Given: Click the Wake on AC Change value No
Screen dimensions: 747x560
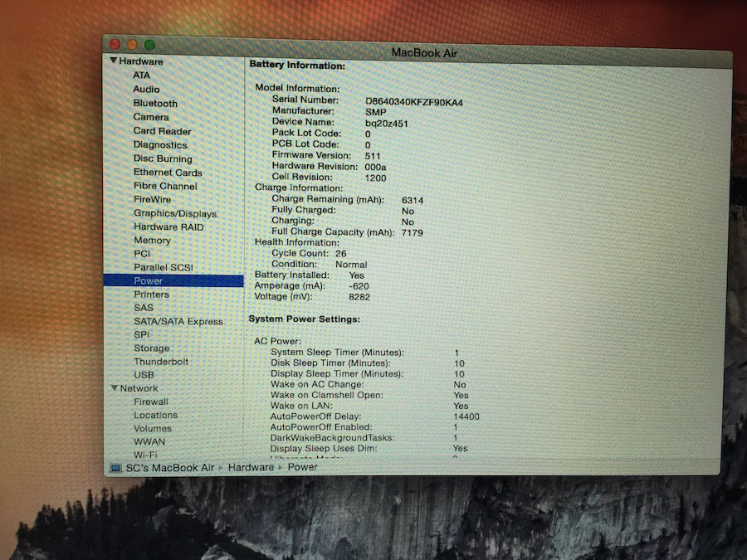Looking at the screenshot, I should (460, 385).
